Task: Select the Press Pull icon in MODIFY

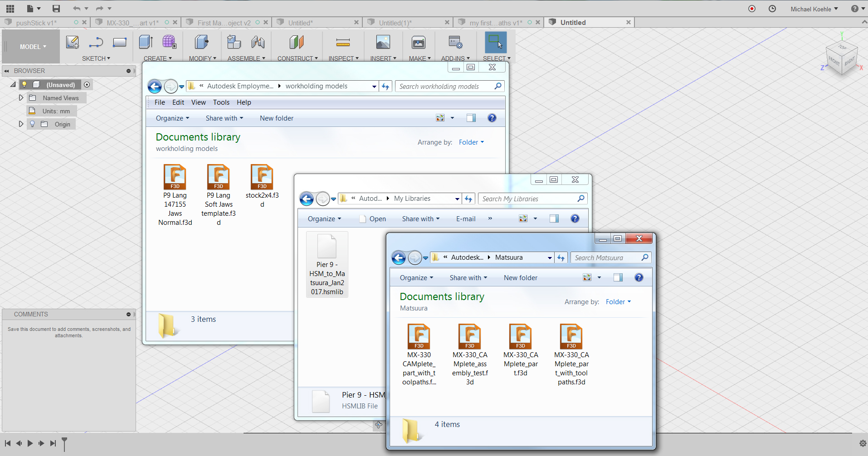Action: 202,42
